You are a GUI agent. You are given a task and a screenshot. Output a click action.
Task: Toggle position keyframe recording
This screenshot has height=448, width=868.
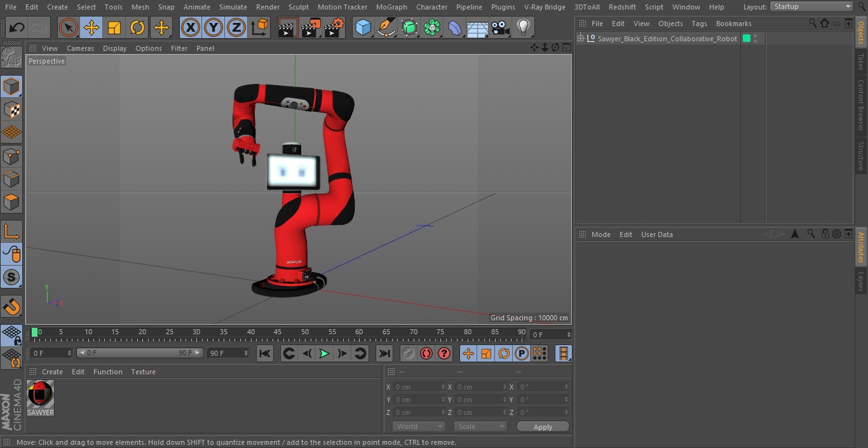pyautogui.click(x=468, y=353)
